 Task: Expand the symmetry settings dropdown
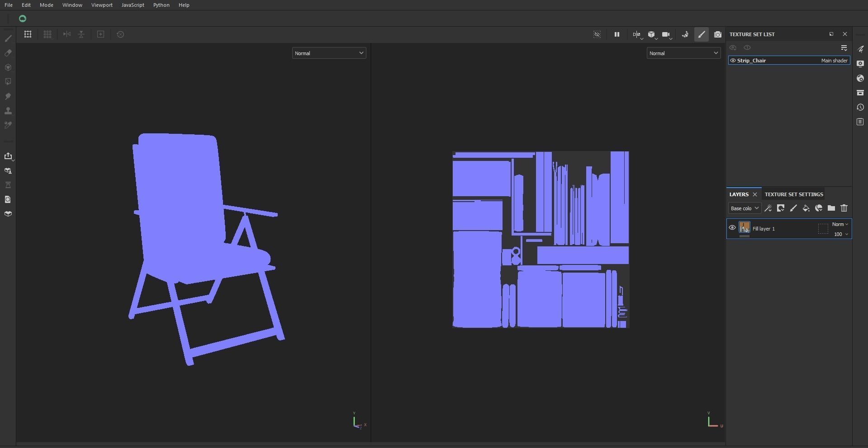click(637, 34)
